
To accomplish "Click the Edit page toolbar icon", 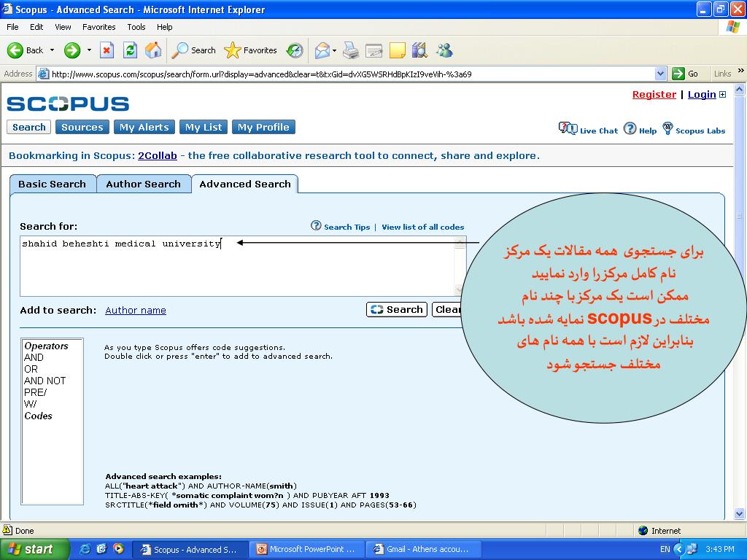I will click(374, 50).
